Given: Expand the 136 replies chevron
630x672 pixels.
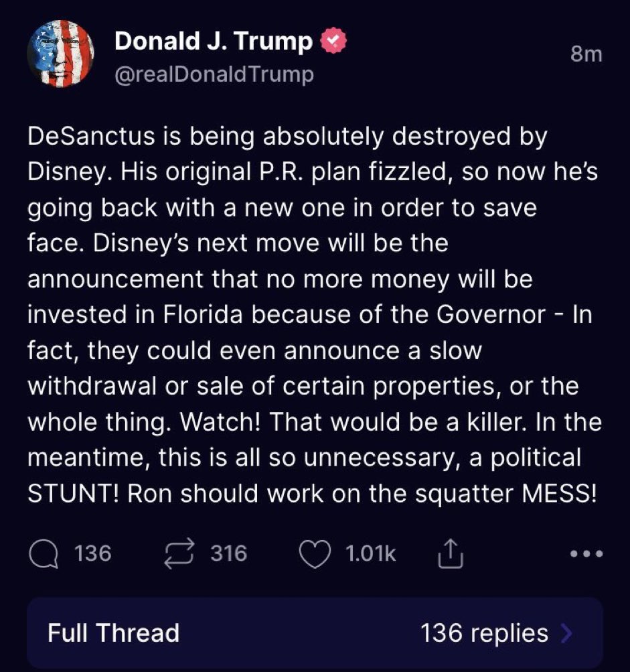Looking at the screenshot, I should [x=566, y=633].
